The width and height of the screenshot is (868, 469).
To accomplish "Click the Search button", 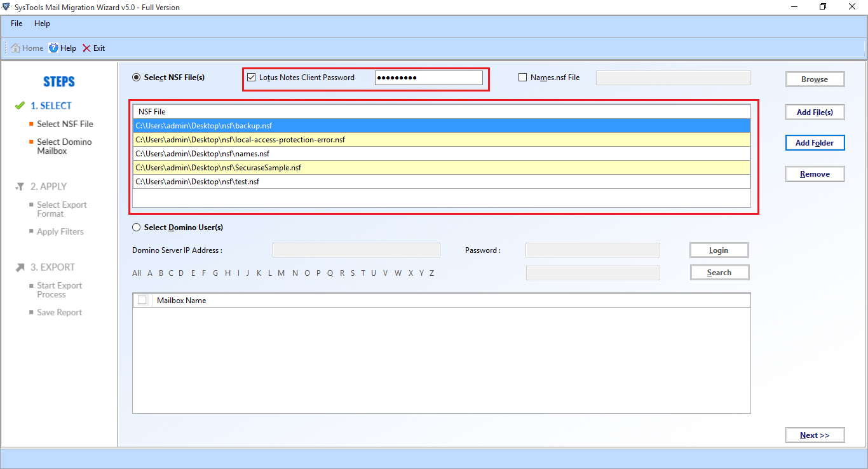I will point(719,273).
